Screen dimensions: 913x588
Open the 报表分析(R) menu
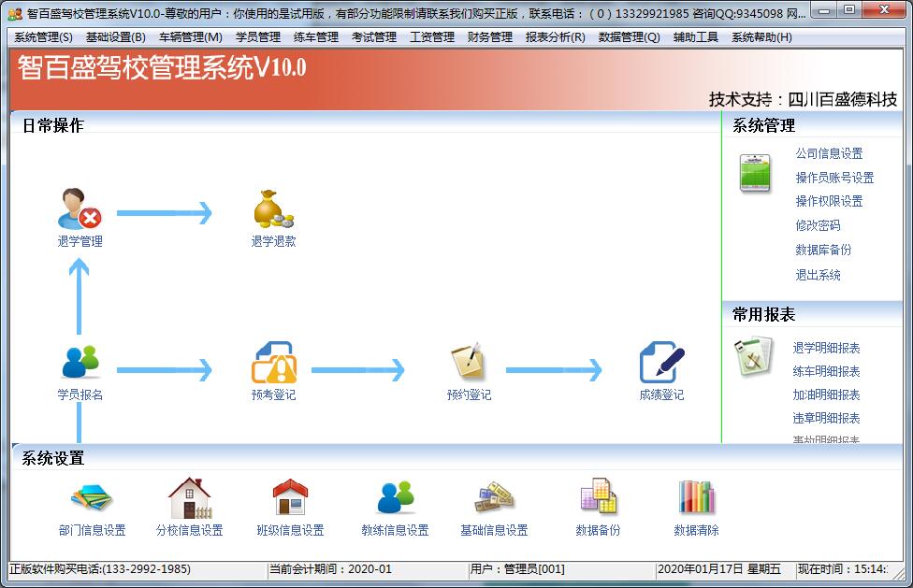[x=556, y=37]
